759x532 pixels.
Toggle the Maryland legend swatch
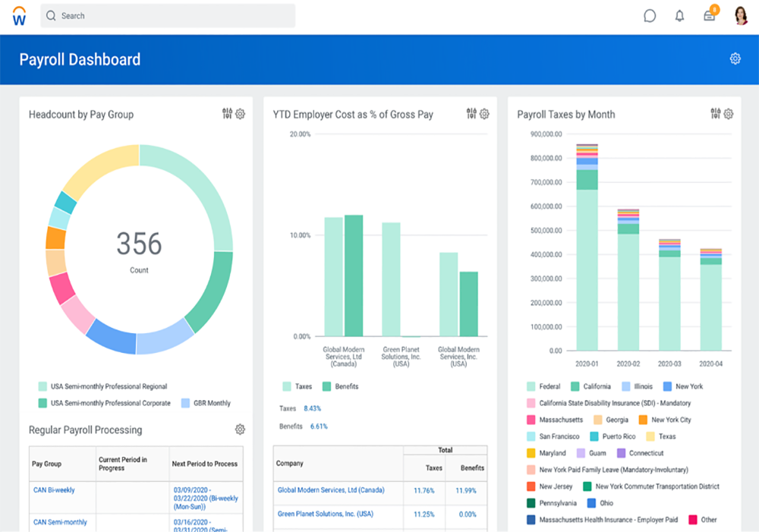click(x=531, y=453)
